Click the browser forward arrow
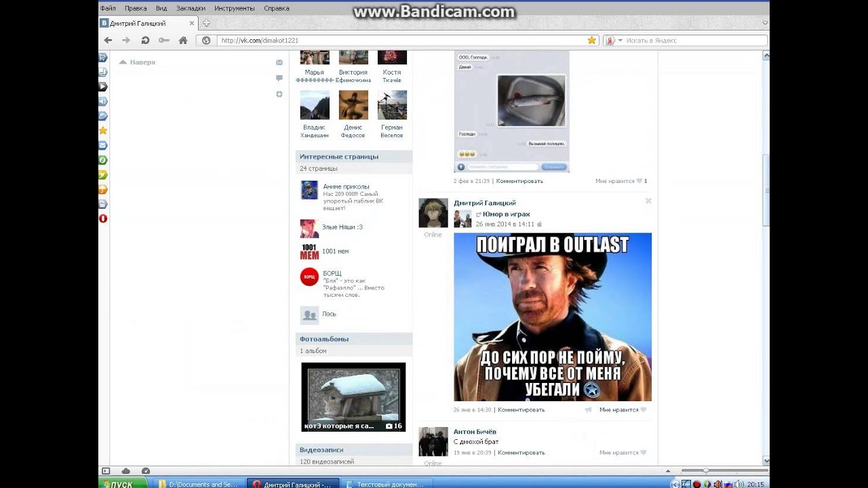The image size is (868, 488). coord(126,41)
